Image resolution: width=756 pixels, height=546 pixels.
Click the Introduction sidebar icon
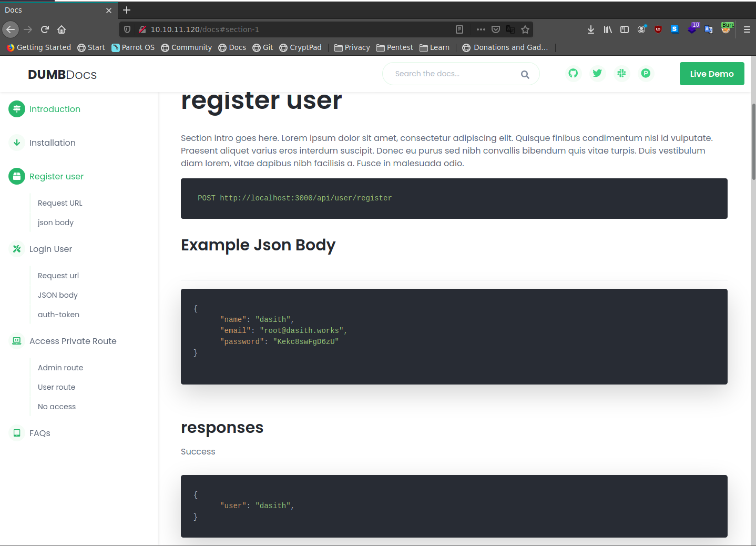coord(17,109)
